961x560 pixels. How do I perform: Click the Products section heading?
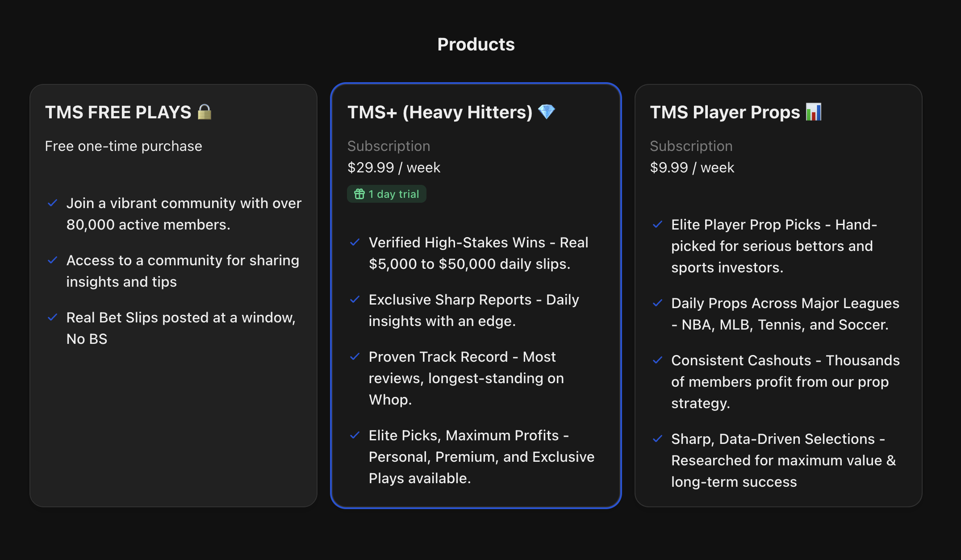coord(476,45)
